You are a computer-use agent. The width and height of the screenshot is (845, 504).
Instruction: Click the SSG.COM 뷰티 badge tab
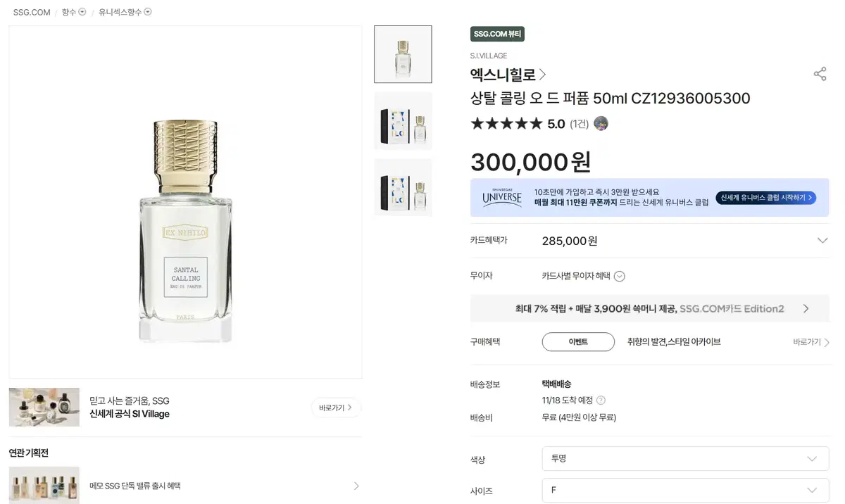click(497, 34)
